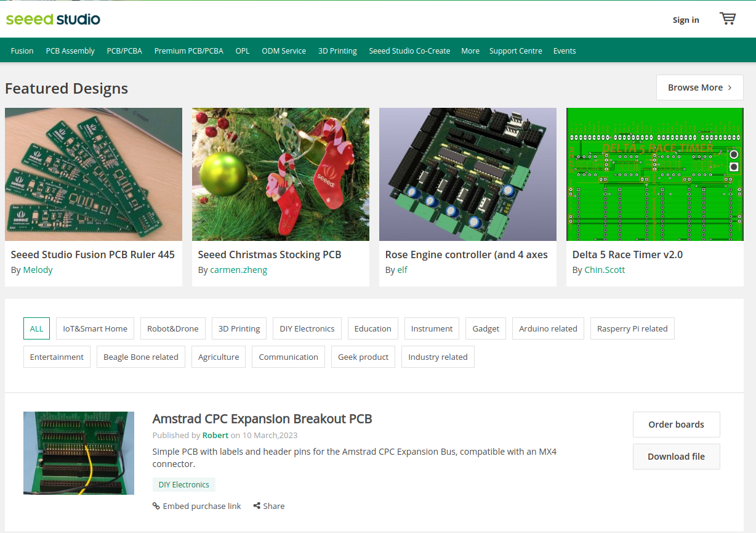Filter by Industry related category
Screen dimensions: 756x533
point(438,357)
